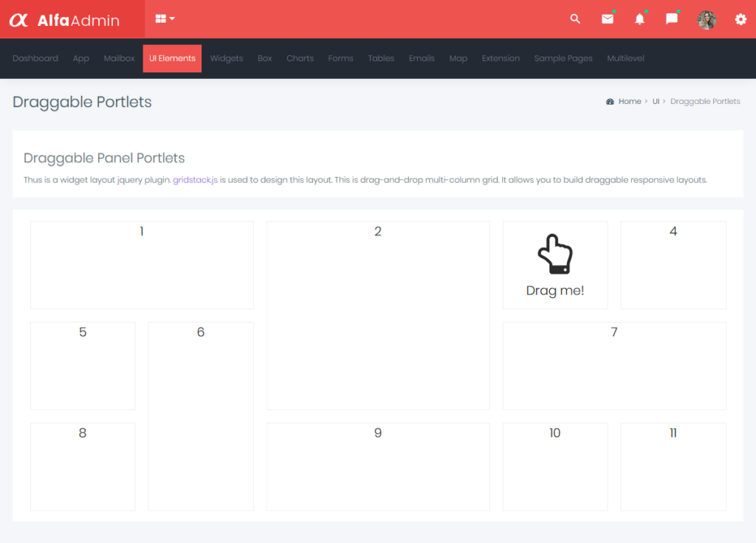The image size is (756, 543).
Task: Open the apps grid dropdown in the header
Action: pyautogui.click(x=164, y=18)
